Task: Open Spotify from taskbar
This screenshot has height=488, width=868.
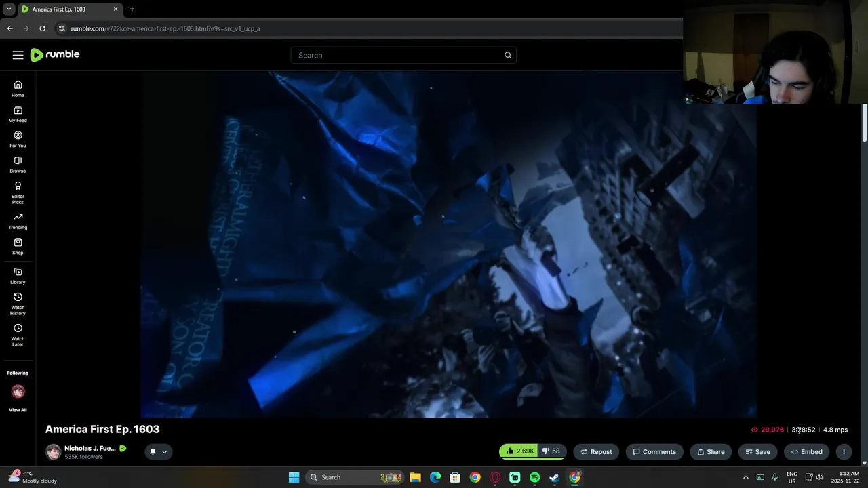Action: (x=534, y=477)
